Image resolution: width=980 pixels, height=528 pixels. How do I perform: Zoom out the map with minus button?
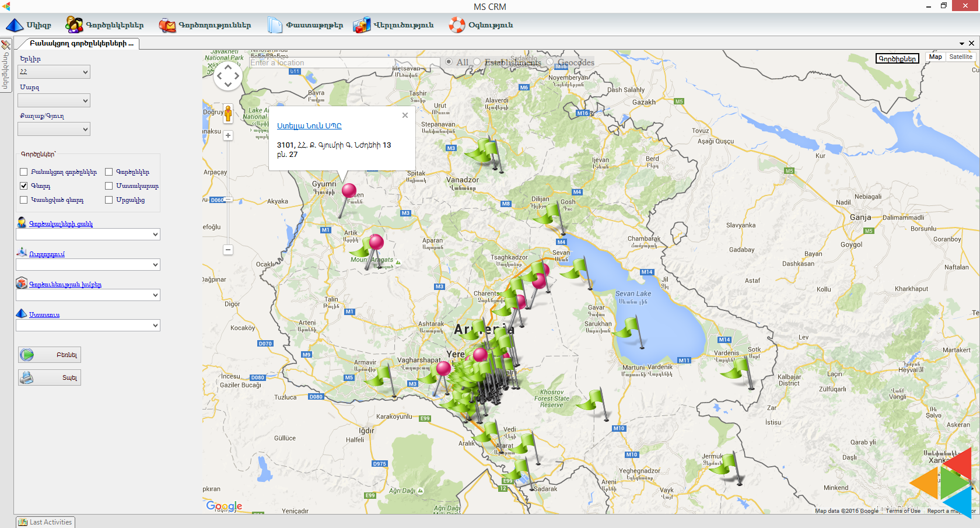228,250
